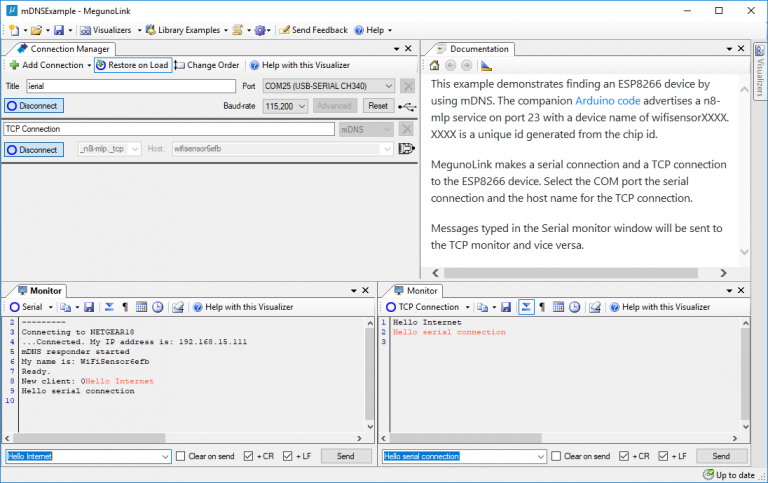Open the COM25 port dropdown
Screen dimensions: 768x483
click(328, 86)
